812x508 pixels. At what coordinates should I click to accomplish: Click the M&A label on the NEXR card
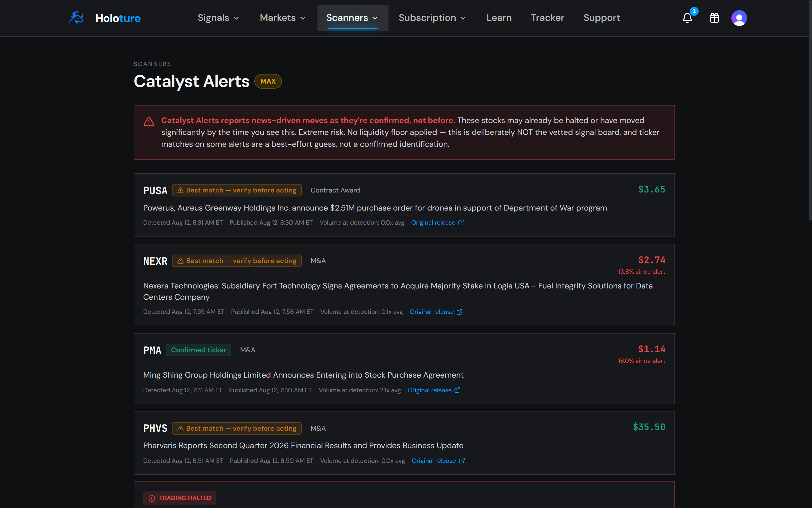point(318,261)
